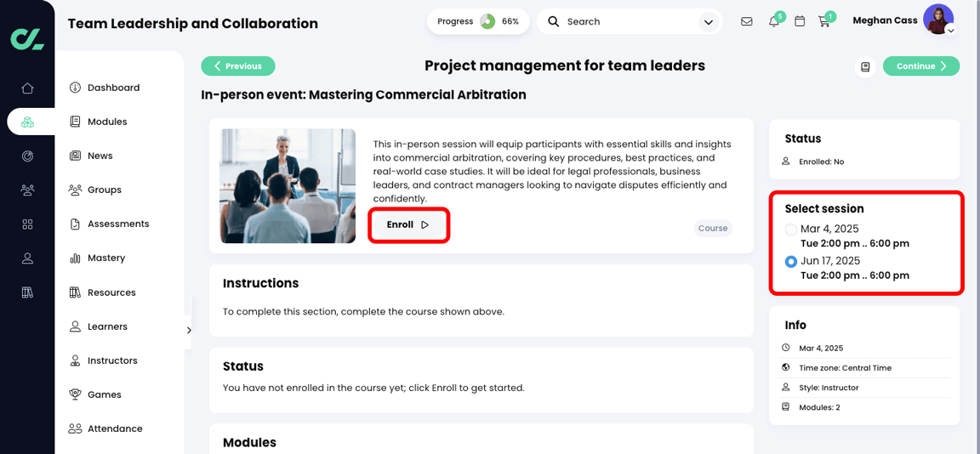Click the Modules icon in course menu
This screenshot has width=980, height=454.
tap(75, 122)
